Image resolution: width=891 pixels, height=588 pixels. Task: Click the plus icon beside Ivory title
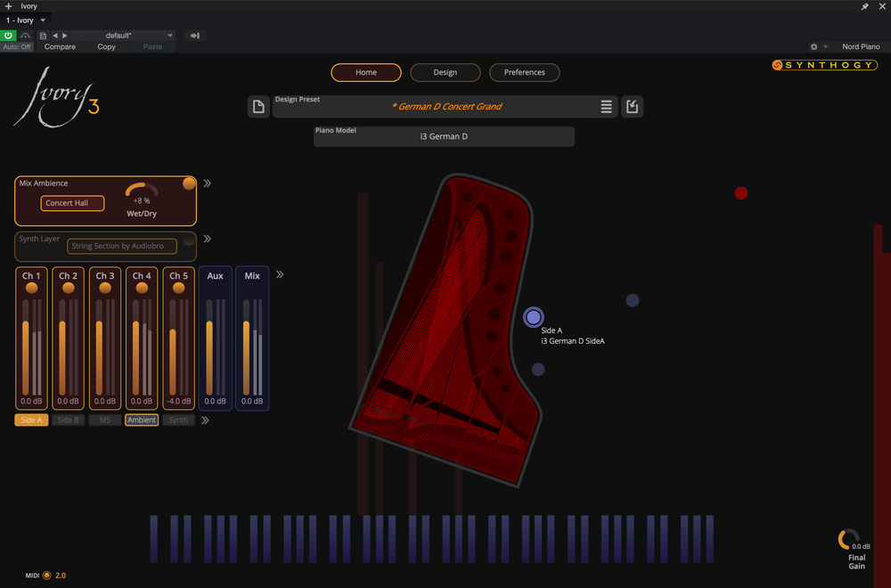click(9, 6)
